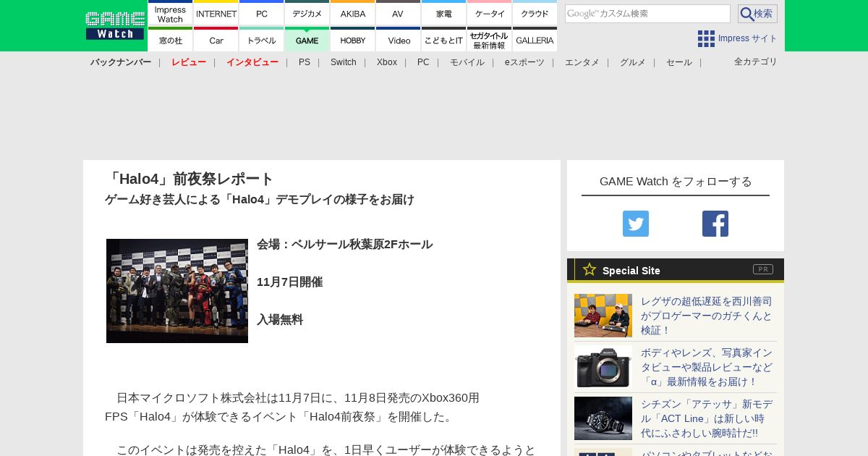Click the GAME Watch logo

[x=114, y=25]
